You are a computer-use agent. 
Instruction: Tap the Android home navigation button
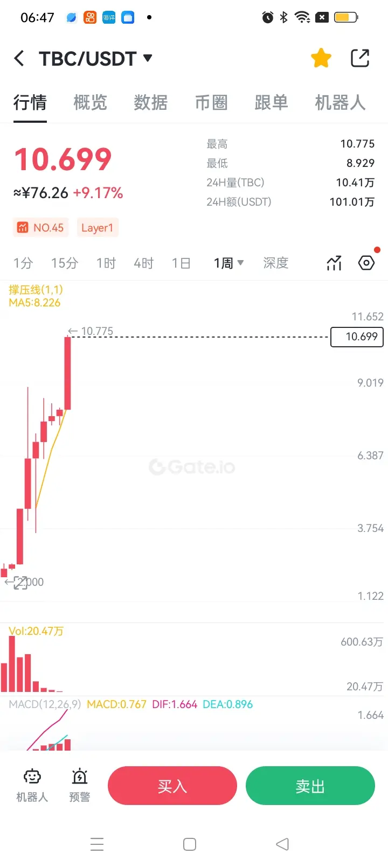pyautogui.click(x=190, y=844)
